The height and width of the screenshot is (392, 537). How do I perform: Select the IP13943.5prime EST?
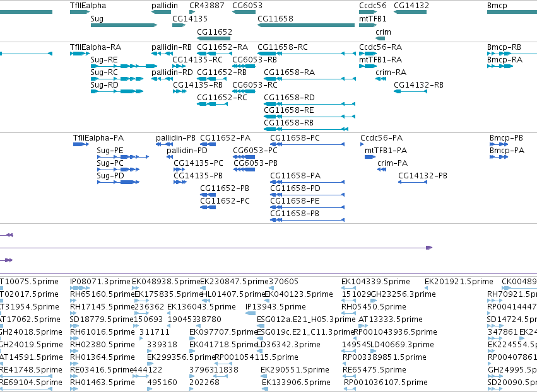(x=251, y=313)
